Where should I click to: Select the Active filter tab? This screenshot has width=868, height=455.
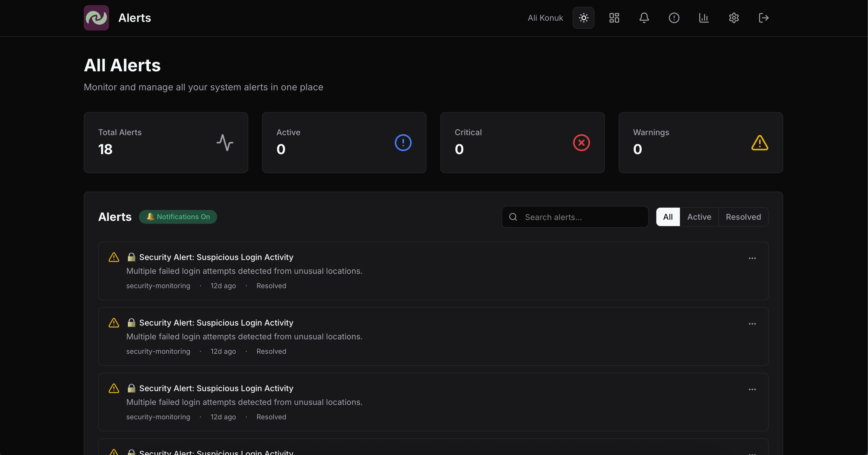click(699, 217)
